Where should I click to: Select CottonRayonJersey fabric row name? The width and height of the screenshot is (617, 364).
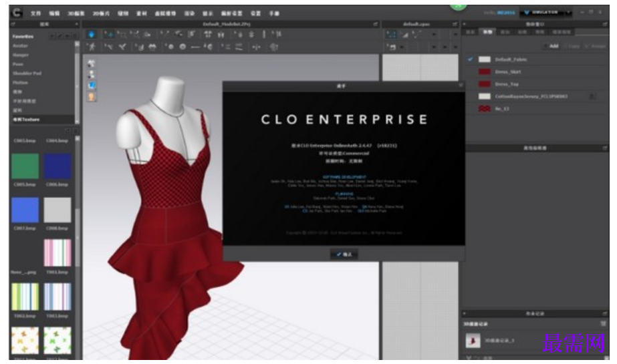point(531,96)
